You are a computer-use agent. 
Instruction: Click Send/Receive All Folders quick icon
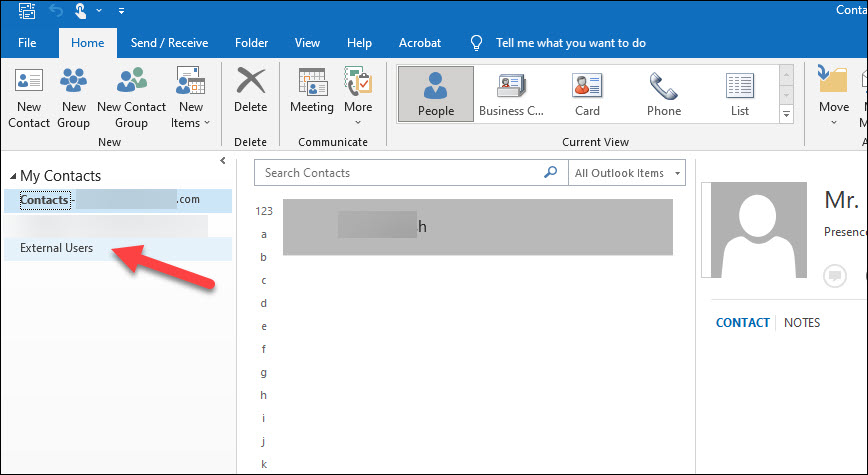[27, 10]
